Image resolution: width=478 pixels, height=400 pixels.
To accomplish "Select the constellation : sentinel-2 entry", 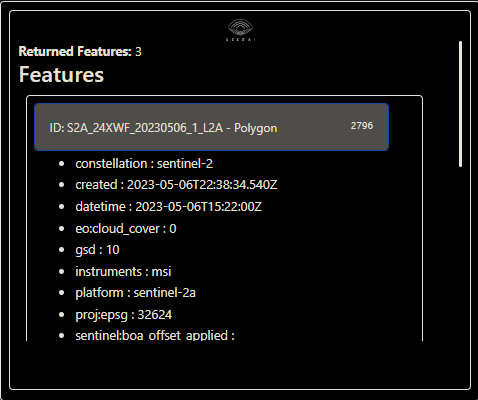I will coord(144,164).
